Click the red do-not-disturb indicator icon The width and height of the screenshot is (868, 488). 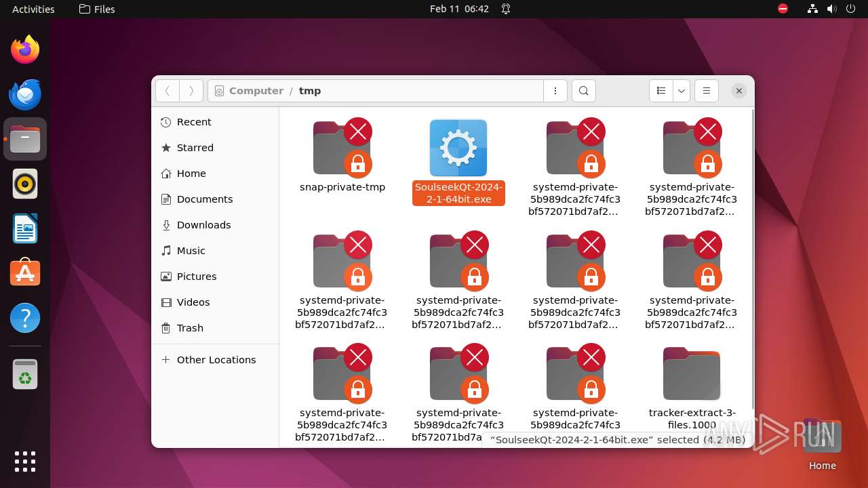783,9
